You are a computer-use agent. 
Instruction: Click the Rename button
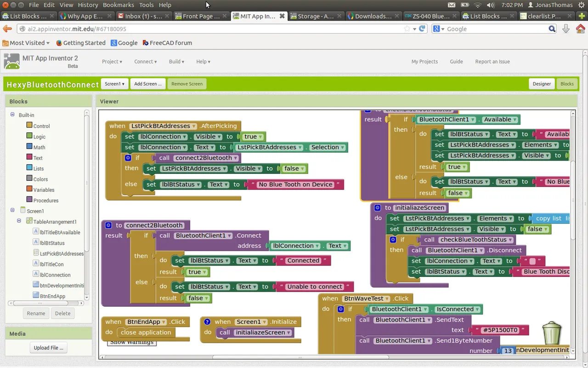pos(36,313)
